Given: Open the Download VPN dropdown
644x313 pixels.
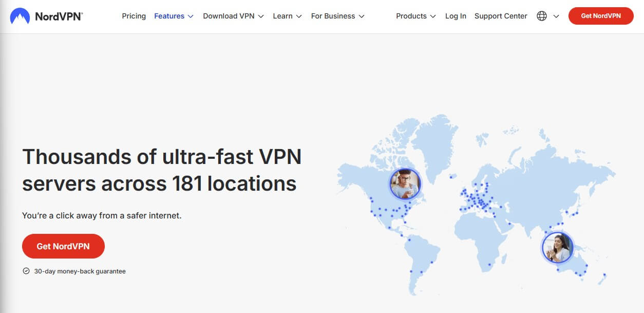Looking at the screenshot, I should [x=229, y=16].
